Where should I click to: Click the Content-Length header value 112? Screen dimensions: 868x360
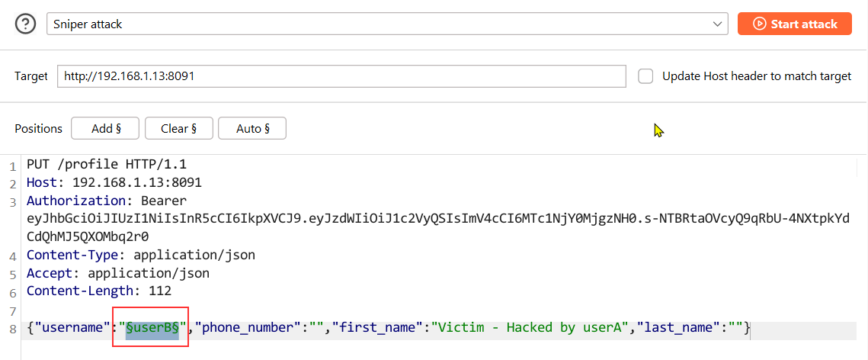click(x=161, y=291)
